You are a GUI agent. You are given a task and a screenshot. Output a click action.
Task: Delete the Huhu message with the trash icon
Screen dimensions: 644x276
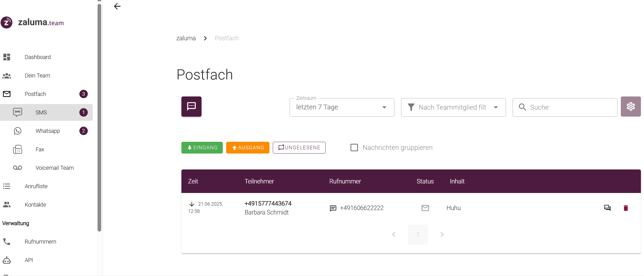click(626, 208)
